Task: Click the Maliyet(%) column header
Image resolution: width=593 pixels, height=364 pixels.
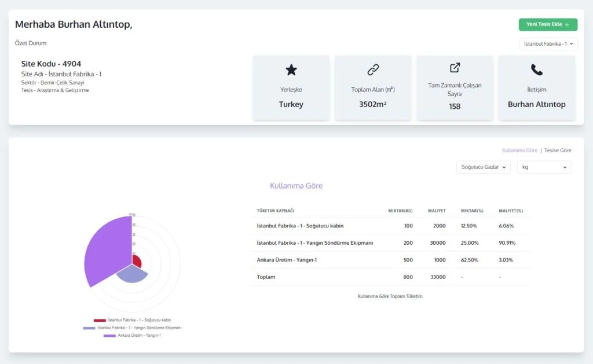Action: click(511, 211)
